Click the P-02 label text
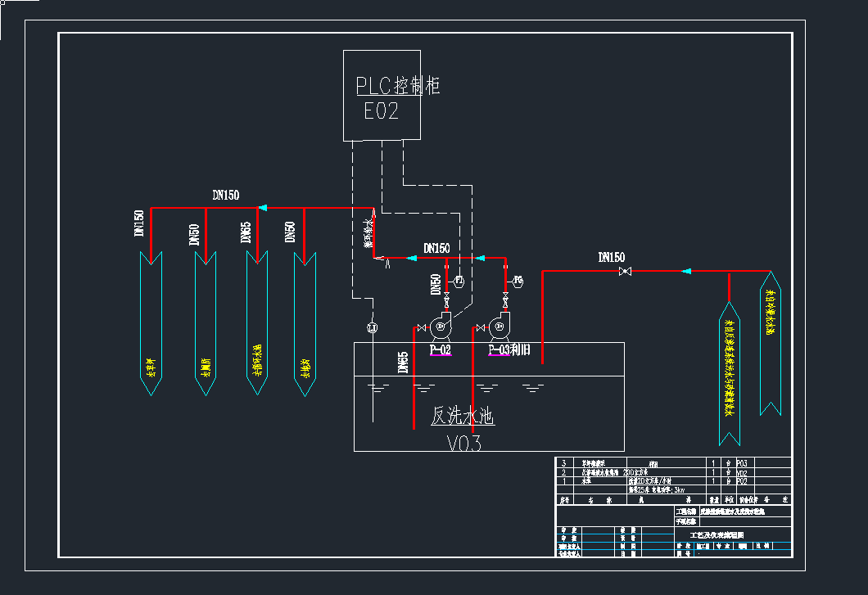Screen dimensions: 868x595 point(441,349)
